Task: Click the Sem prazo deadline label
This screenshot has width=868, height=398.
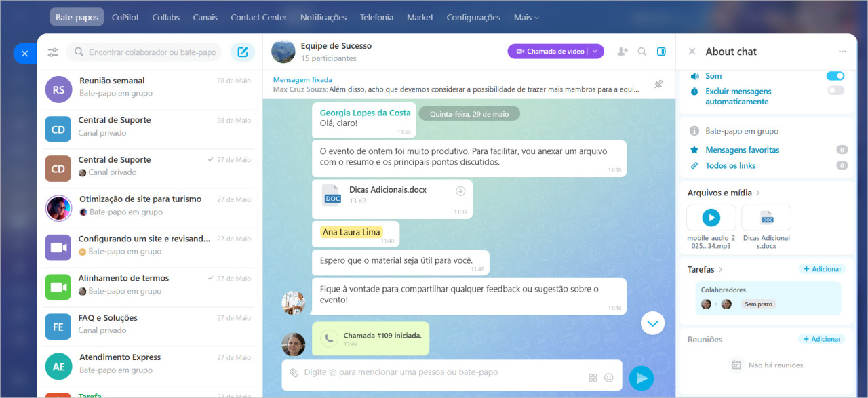Action: point(758,304)
